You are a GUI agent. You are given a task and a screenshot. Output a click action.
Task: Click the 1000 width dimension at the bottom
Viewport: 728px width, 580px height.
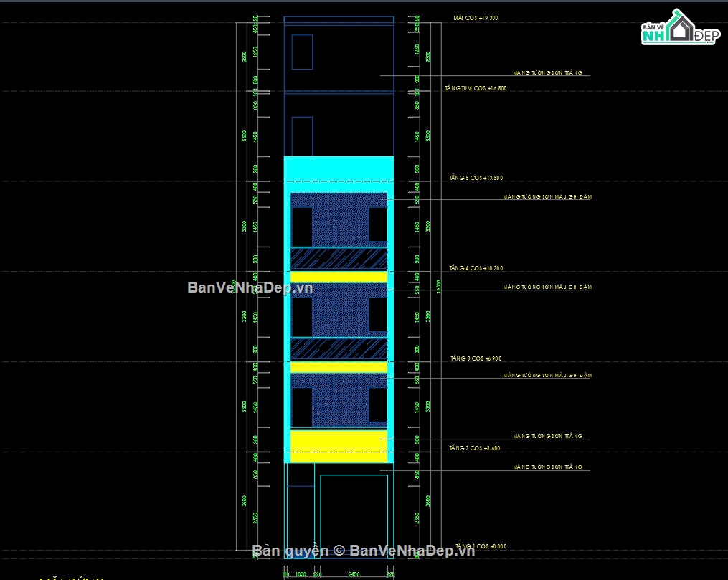[x=301, y=574]
